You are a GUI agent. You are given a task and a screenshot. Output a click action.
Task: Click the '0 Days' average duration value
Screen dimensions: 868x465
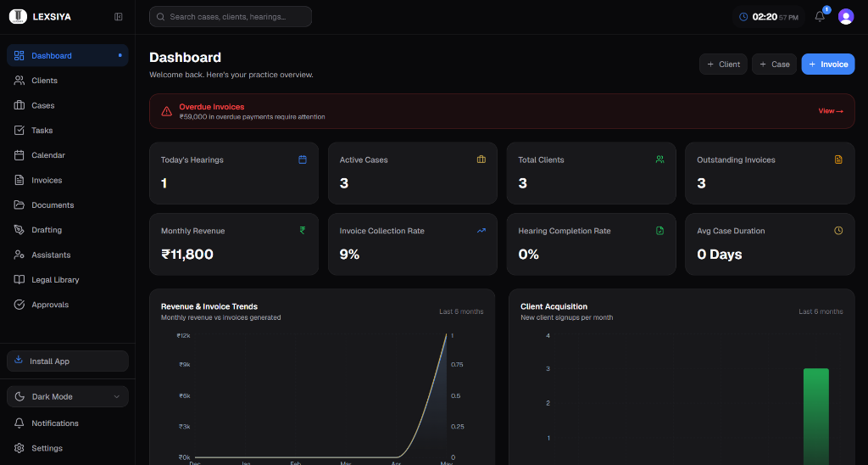point(719,255)
